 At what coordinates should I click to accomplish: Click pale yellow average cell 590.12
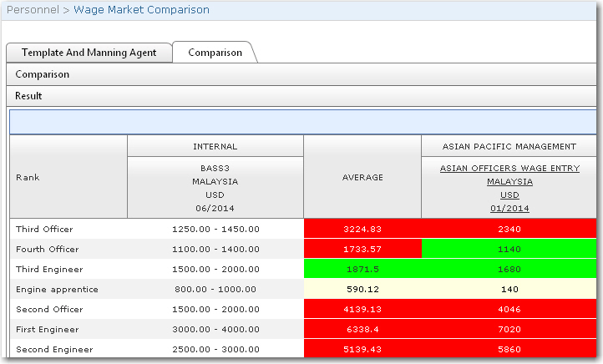362,290
